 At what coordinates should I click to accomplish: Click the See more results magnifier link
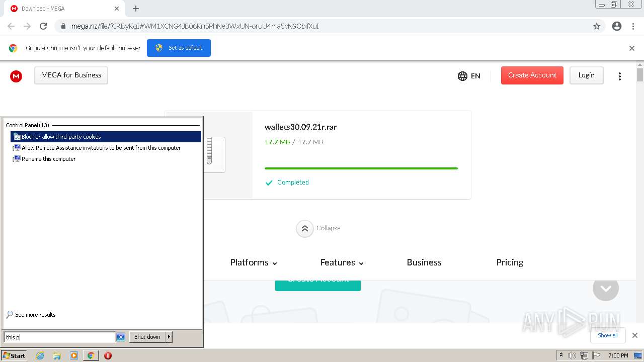[x=31, y=315]
